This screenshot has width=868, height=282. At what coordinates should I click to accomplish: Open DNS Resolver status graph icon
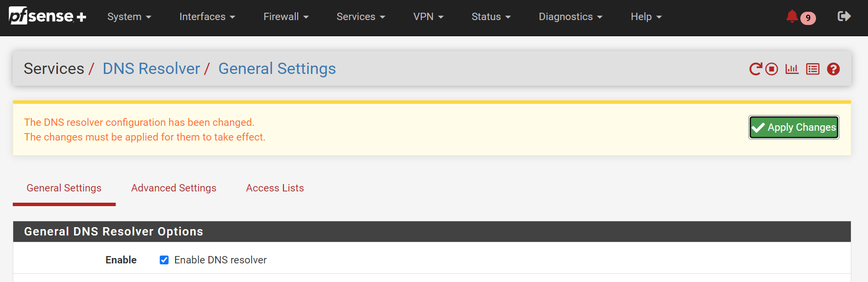click(x=792, y=69)
